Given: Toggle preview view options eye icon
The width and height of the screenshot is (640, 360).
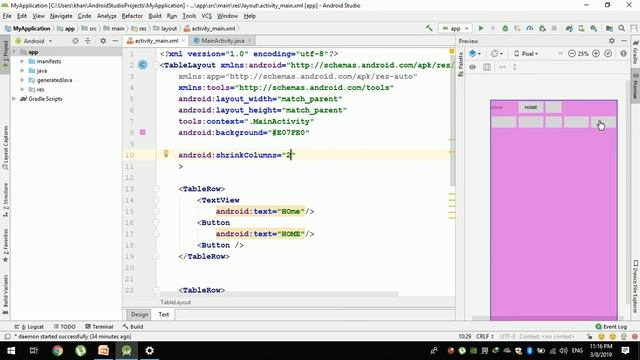Looking at the screenshot, I should [473, 67].
